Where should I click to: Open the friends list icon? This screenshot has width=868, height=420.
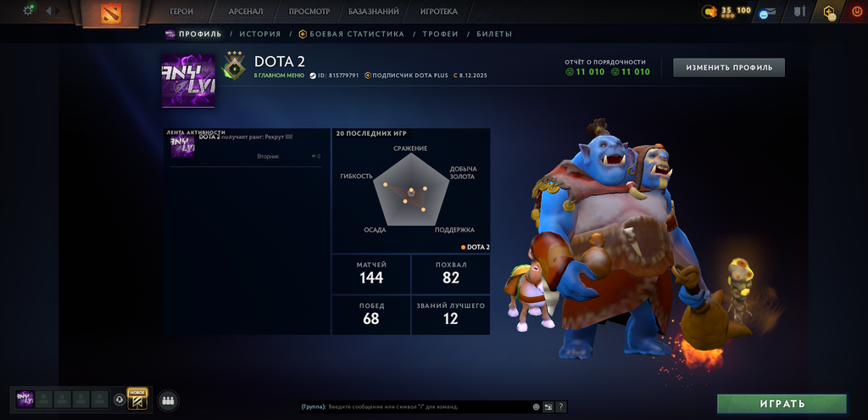coord(168,400)
